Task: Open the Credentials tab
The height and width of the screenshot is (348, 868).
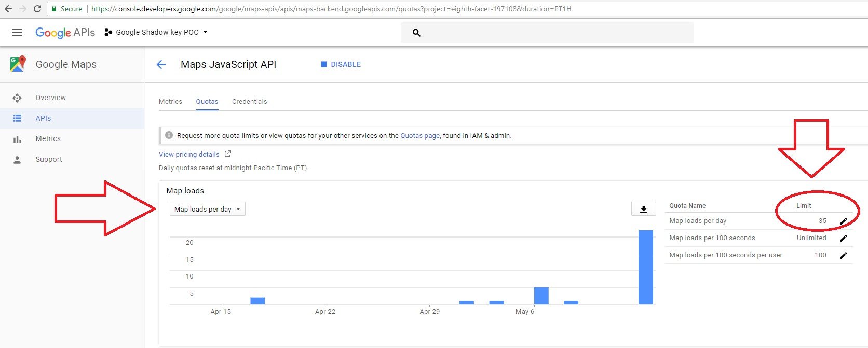Action: pyautogui.click(x=250, y=101)
